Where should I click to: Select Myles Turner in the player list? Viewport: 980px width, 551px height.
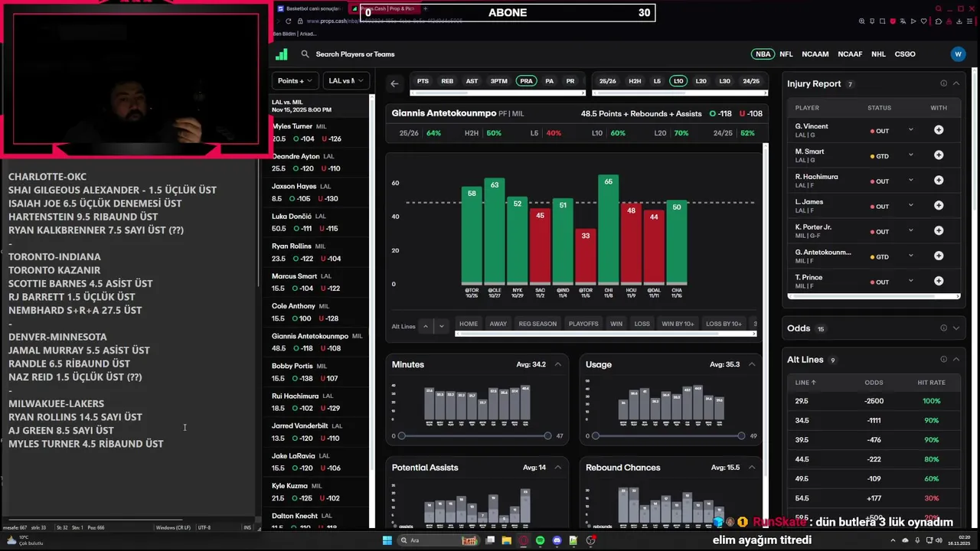tap(318, 132)
